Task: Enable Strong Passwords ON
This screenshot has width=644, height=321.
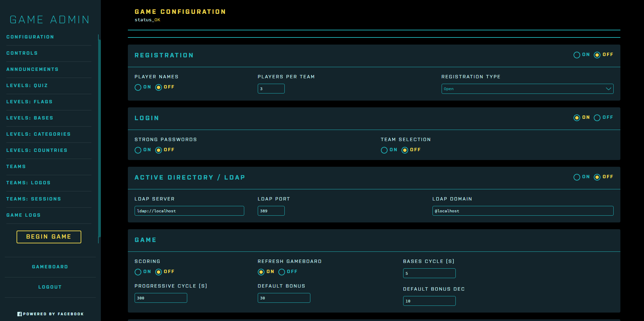Action: click(x=138, y=150)
